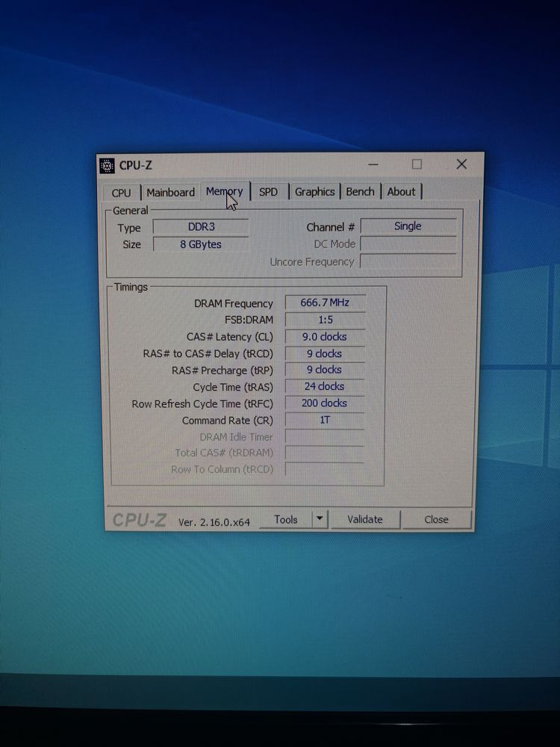The height and width of the screenshot is (747, 560).
Task: Click the FSB:DRAM label
Action: click(249, 320)
